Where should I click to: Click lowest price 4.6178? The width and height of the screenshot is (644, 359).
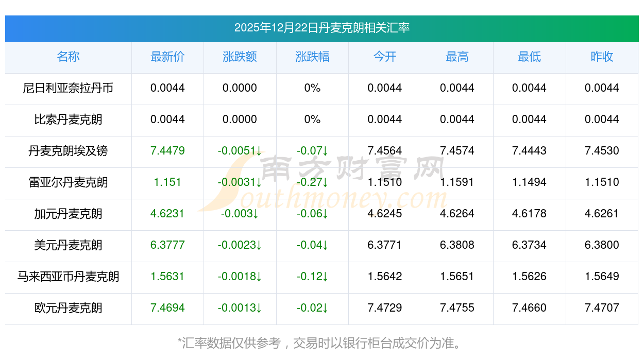529,214
